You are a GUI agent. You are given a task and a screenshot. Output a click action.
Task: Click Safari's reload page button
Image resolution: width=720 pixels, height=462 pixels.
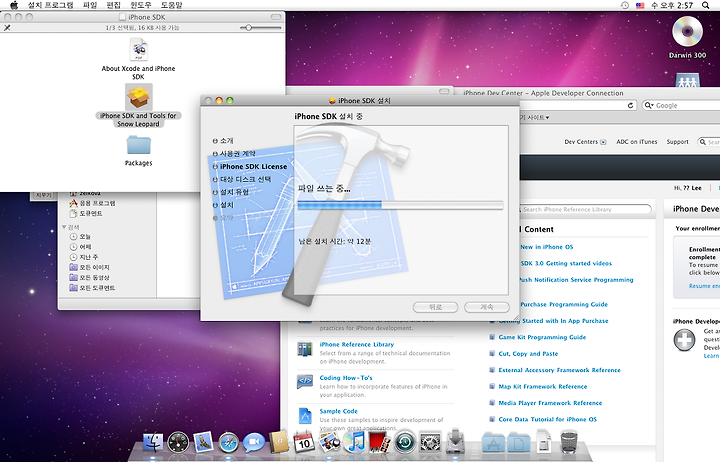point(630,105)
